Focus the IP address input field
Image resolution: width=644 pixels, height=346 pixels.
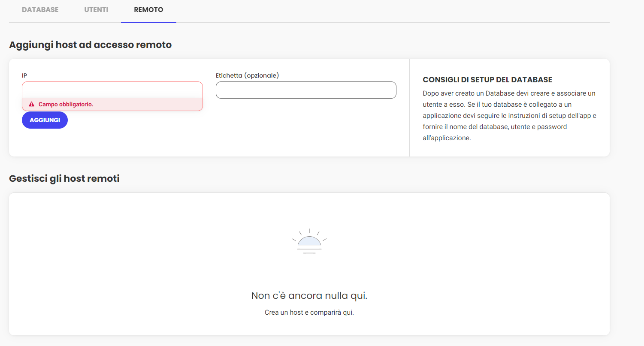click(x=112, y=90)
